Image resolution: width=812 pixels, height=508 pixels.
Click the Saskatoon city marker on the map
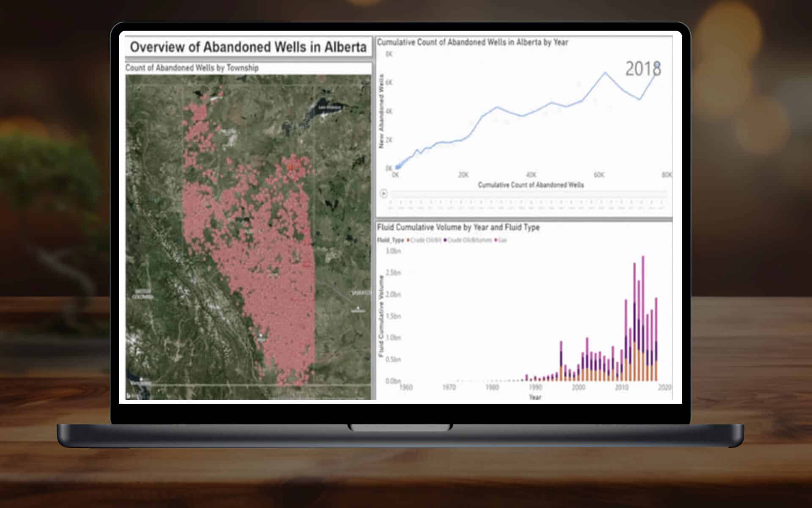coord(358,308)
